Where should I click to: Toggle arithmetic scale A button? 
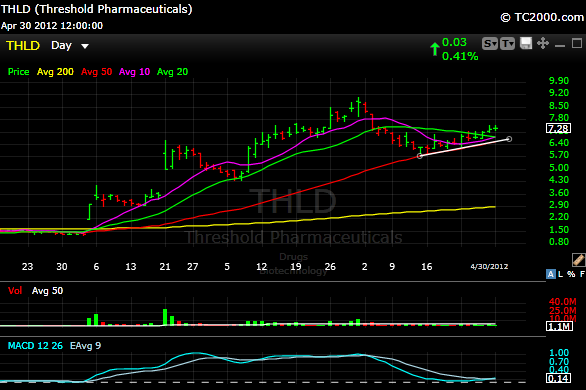click(x=550, y=274)
